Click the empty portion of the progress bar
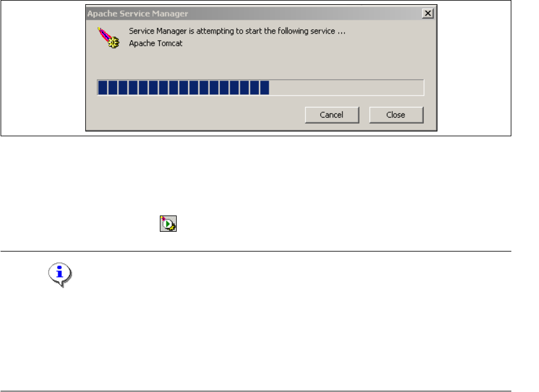Image resolution: width=539 pixels, height=392 pixels. [x=346, y=88]
